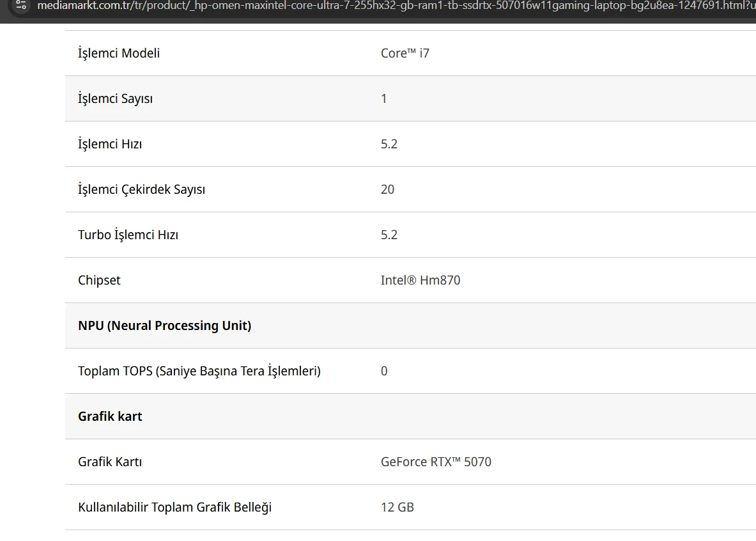The height and width of the screenshot is (541, 756).
Task: Select value 5.2 in İşlemci Hızı row
Action: [x=389, y=144]
